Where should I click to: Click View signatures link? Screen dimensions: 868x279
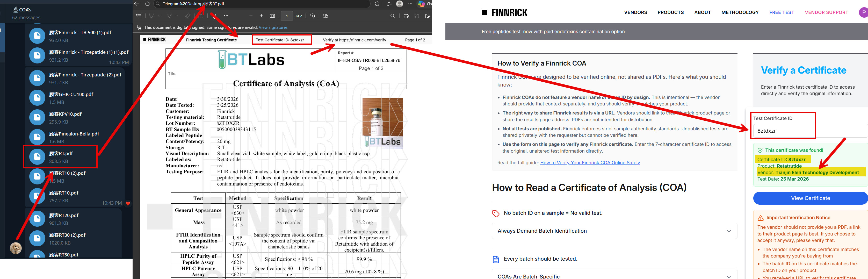(x=273, y=27)
